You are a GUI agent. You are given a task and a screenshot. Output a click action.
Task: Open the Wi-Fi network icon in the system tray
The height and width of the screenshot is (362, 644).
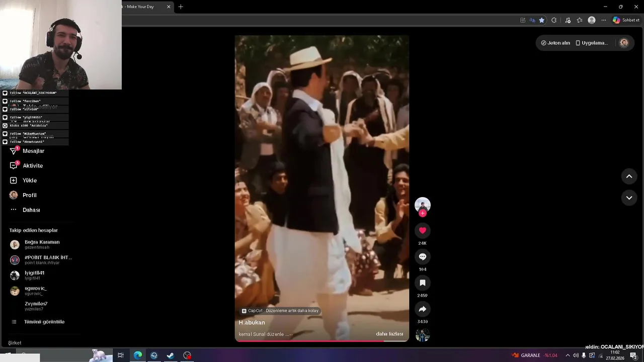click(x=600, y=355)
